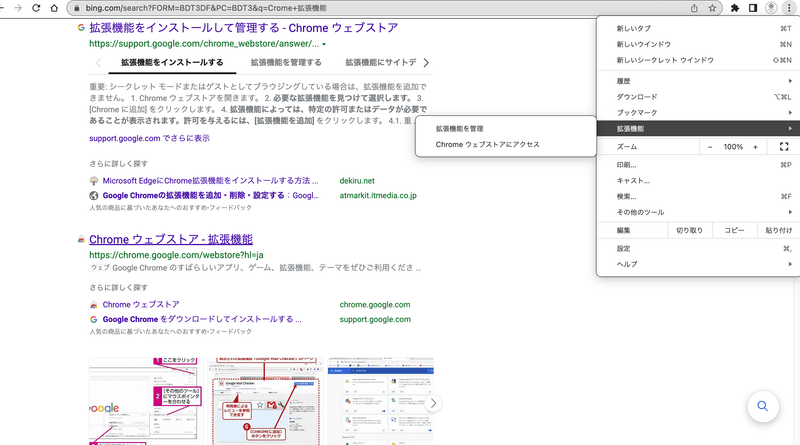Viewport: 800px width, 445px height.
Task: Click コピー edit button
Action: 734,231
